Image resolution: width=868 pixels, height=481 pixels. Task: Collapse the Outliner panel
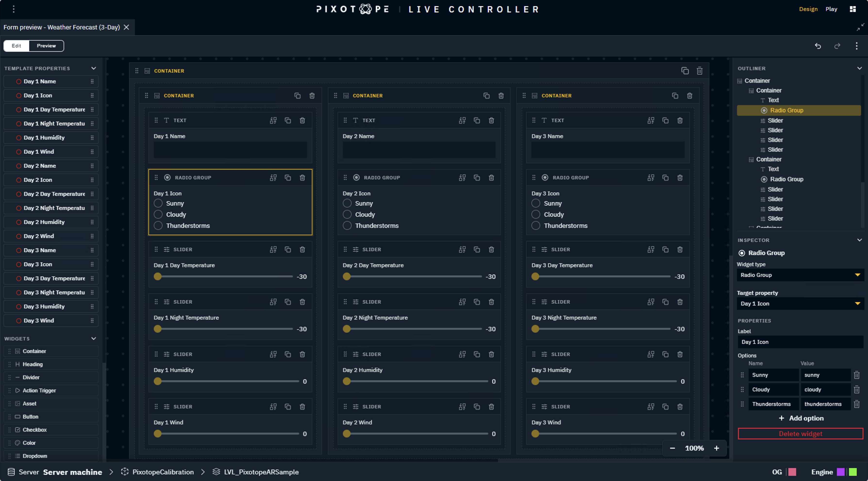[x=860, y=69]
